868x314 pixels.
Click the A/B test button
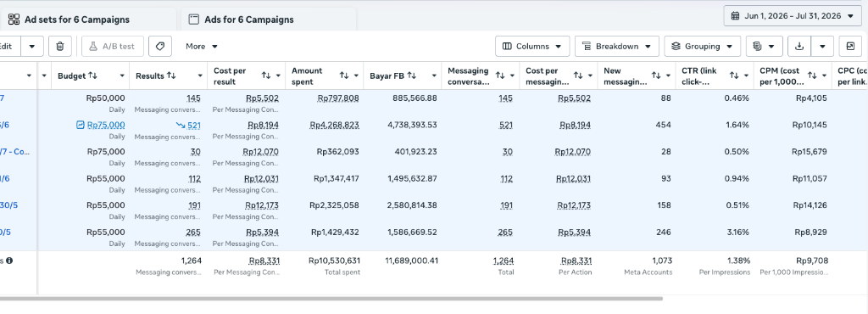coord(113,47)
